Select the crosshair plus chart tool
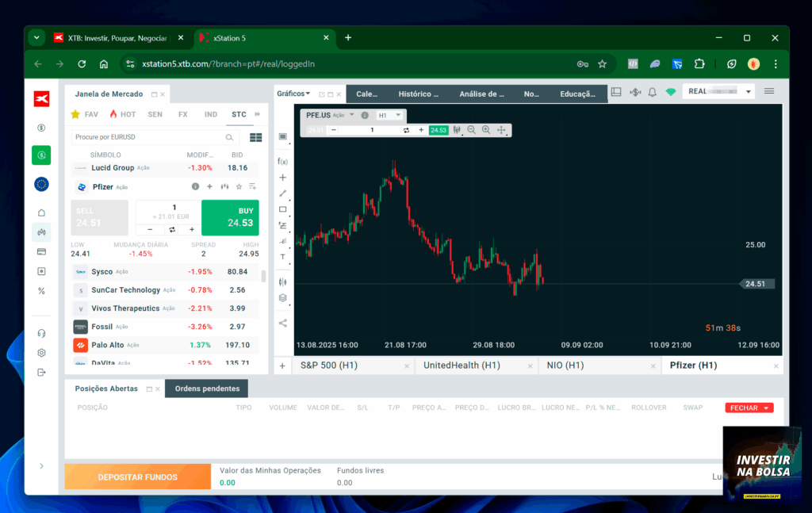The width and height of the screenshot is (812, 513). point(283,178)
